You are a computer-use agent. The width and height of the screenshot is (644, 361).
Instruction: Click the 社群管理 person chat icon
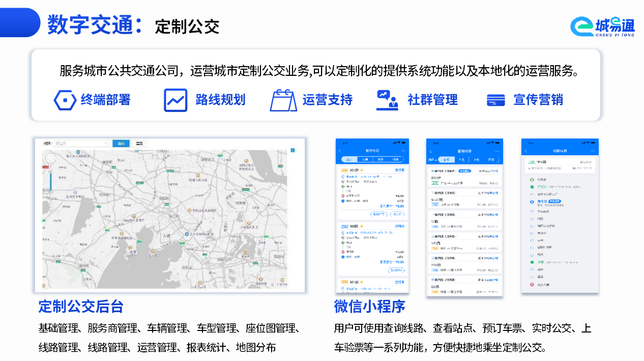[388, 100]
